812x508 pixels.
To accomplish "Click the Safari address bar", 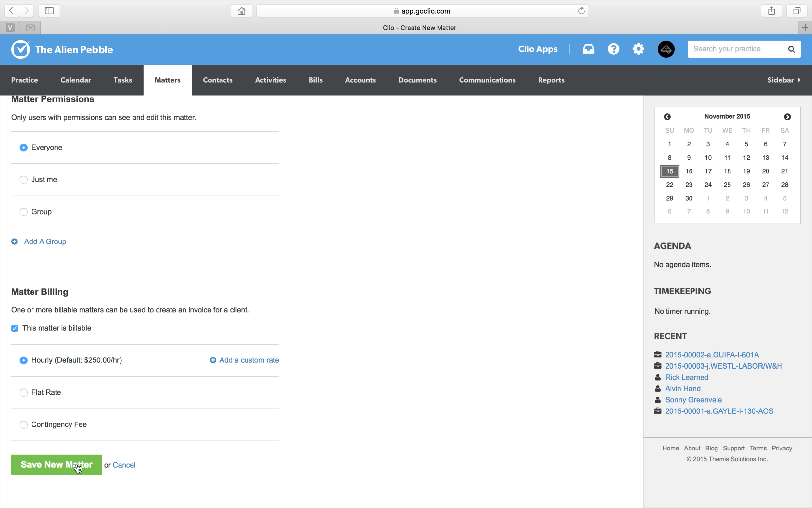I will (422, 11).
